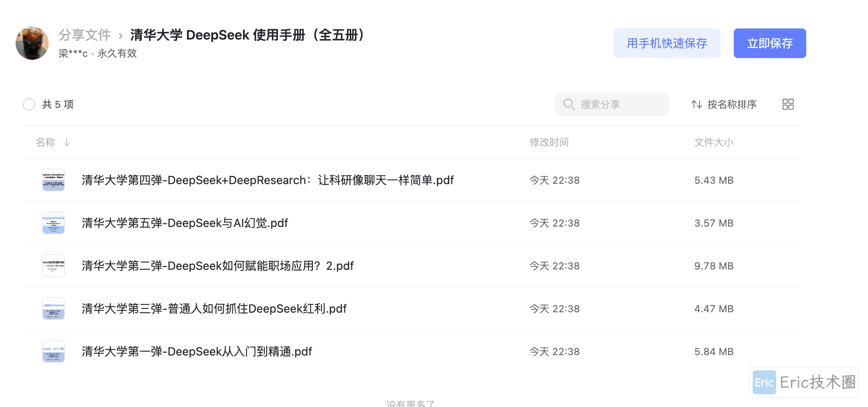Click the 4.47 MB size cell
This screenshot has width=868, height=407.
714,309
